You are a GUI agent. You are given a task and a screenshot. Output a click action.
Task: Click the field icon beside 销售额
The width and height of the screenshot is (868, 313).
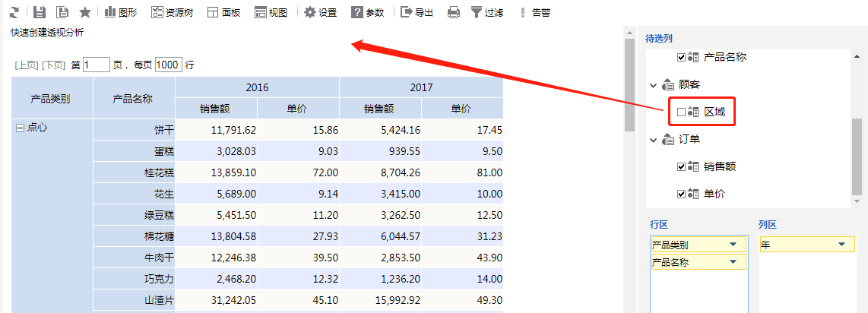coord(694,167)
